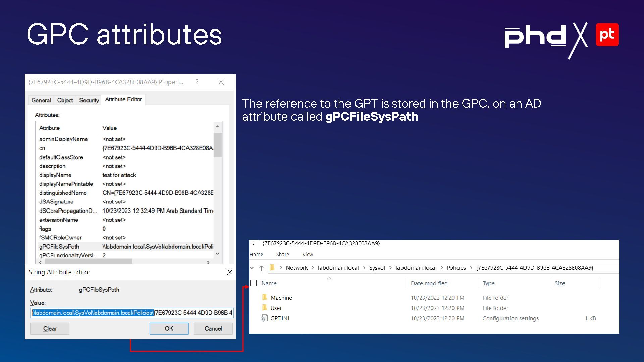Viewport: 644px width, 362px height.
Task: Open the GPT.INI file icon
Action: coord(265,318)
